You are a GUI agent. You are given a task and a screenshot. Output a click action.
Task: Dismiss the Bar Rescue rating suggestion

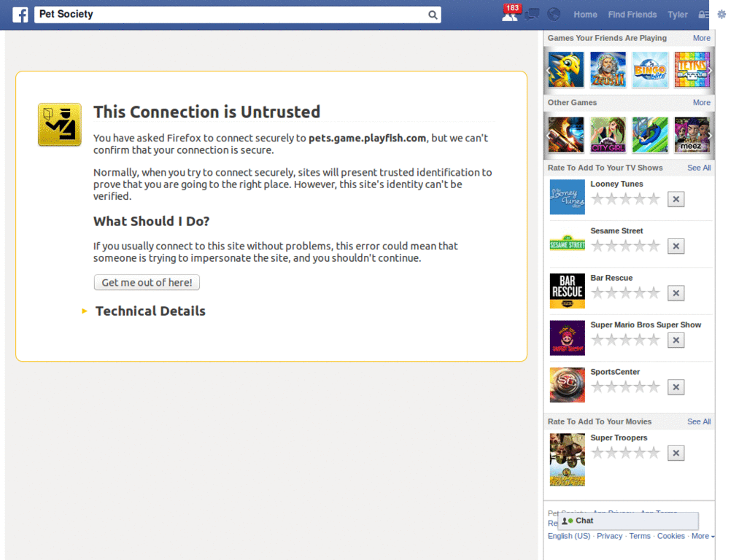(x=676, y=293)
